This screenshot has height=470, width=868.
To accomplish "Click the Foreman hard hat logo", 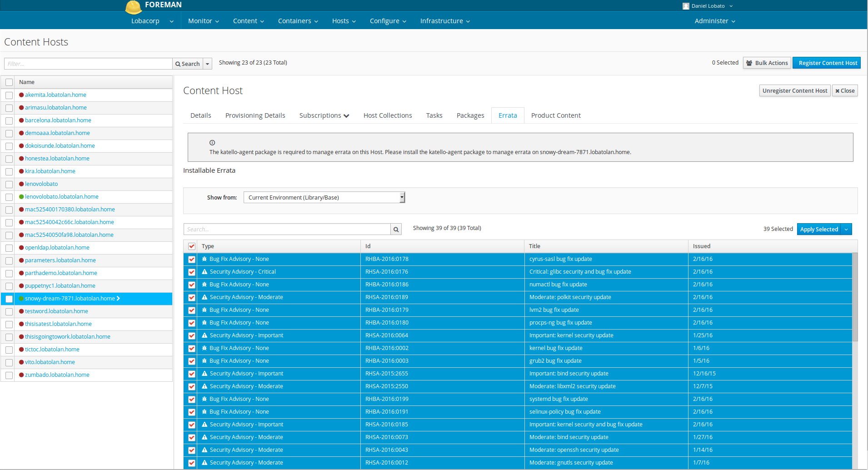I will coord(133,7).
